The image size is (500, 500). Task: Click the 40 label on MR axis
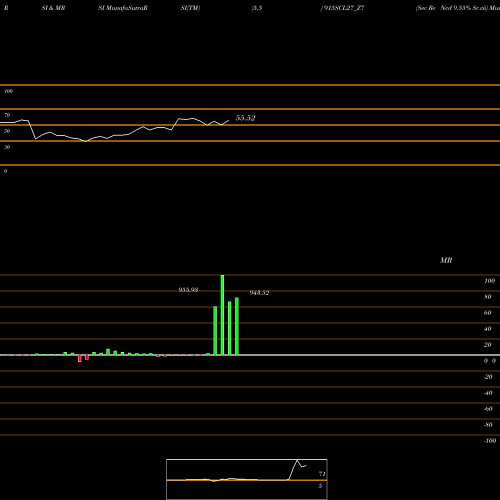(x=488, y=329)
